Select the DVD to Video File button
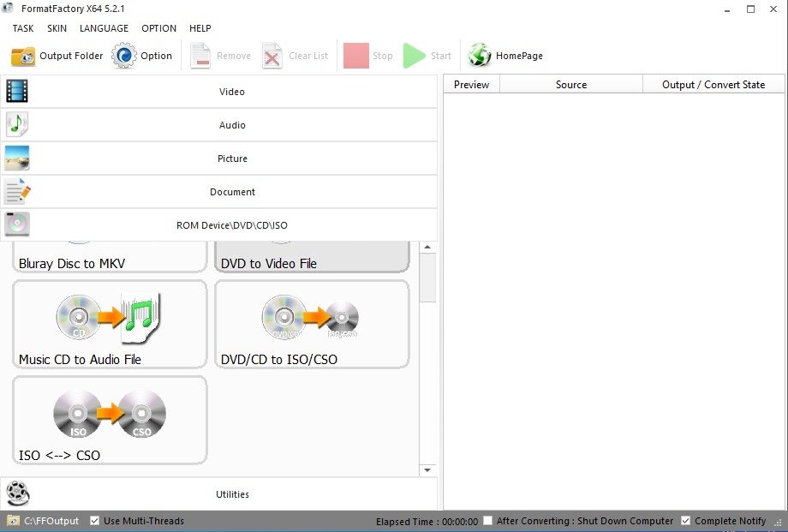 [312, 257]
